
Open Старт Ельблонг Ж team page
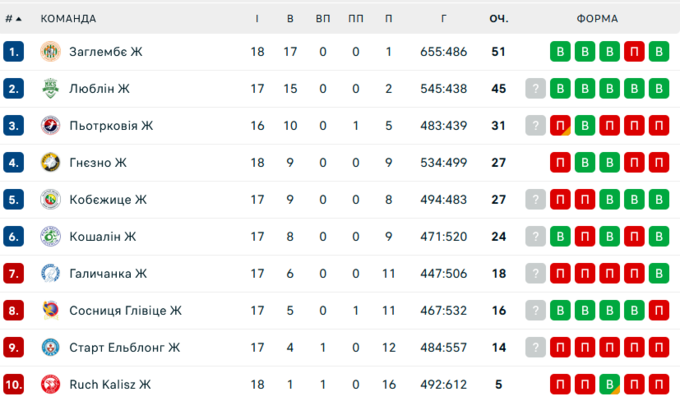pyautogui.click(x=124, y=347)
